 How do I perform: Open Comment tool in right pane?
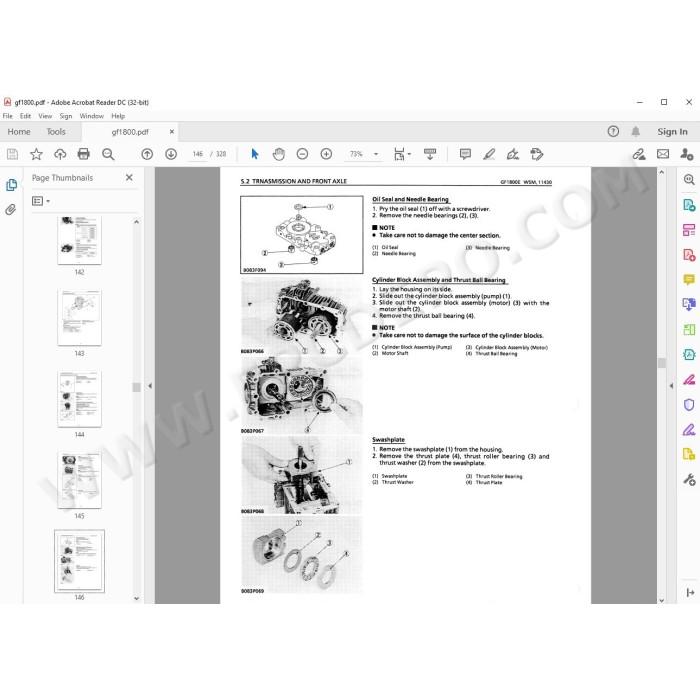click(x=689, y=280)
